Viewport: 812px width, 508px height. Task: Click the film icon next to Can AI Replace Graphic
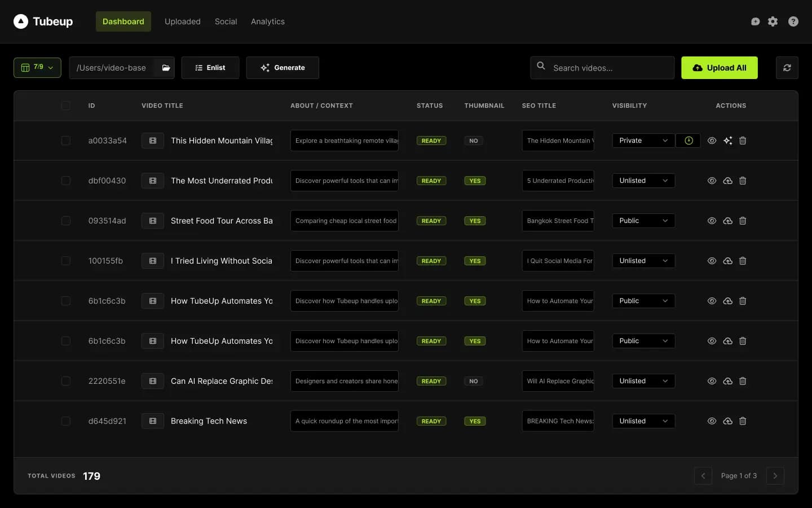coord(153,381)
